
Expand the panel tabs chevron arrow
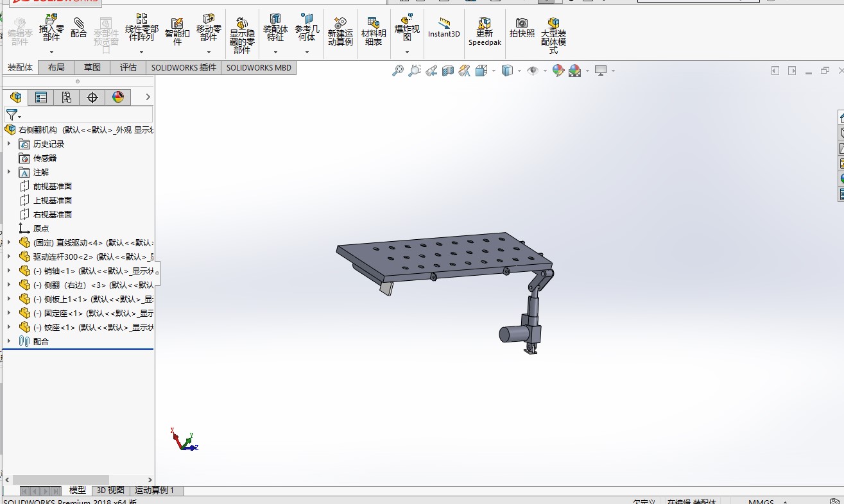pyautogui.click(x=148, y=97)
